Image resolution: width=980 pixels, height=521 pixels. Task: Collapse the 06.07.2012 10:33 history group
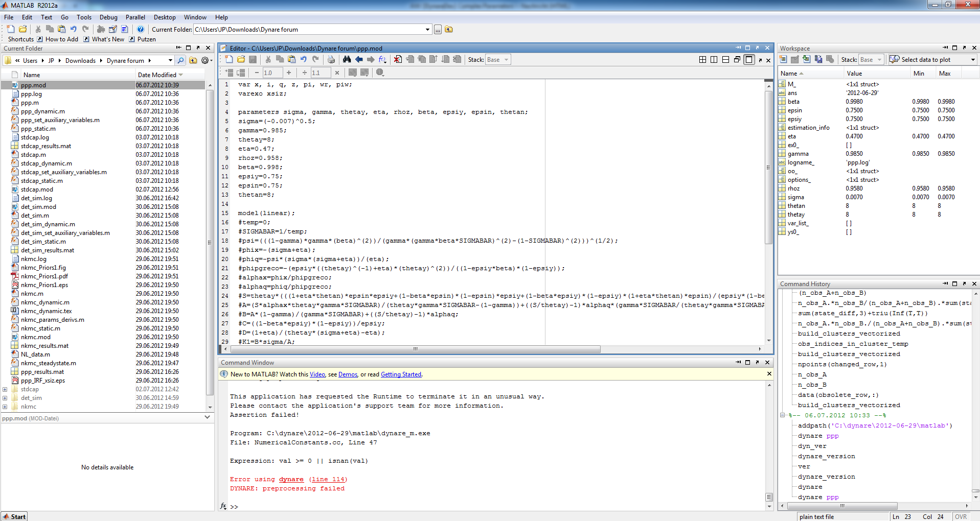point(782,415)
